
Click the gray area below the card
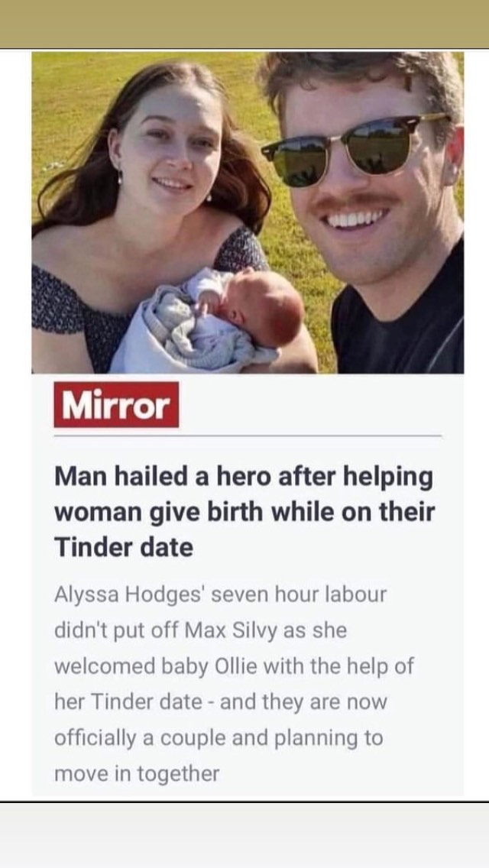click(x=244, y=835)
